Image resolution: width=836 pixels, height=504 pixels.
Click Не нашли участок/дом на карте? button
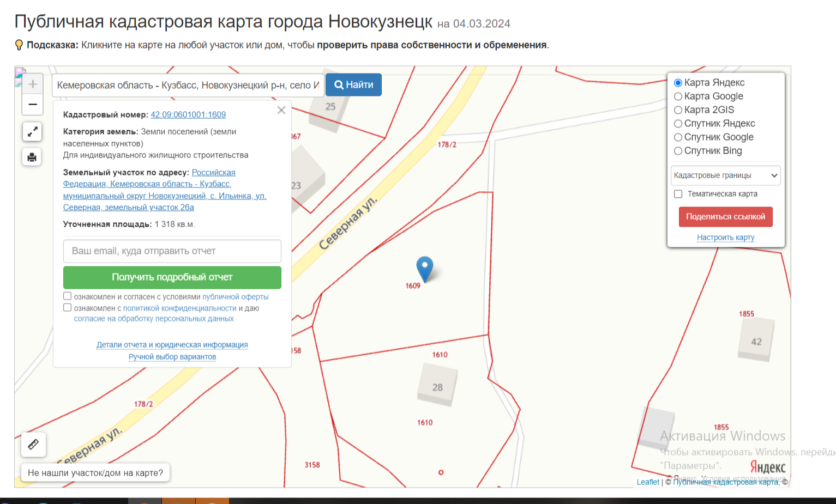pyautogui.click(x=95, y=473)
